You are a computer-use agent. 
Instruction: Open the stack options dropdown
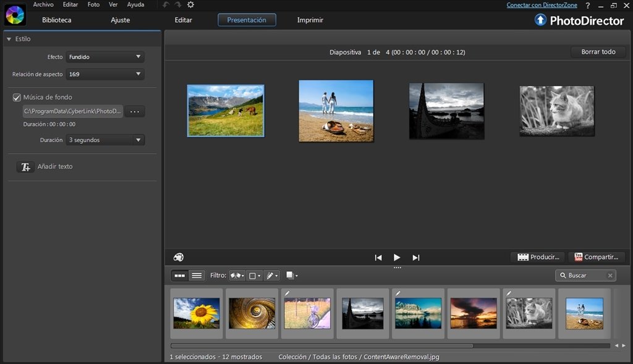(292, 275)
